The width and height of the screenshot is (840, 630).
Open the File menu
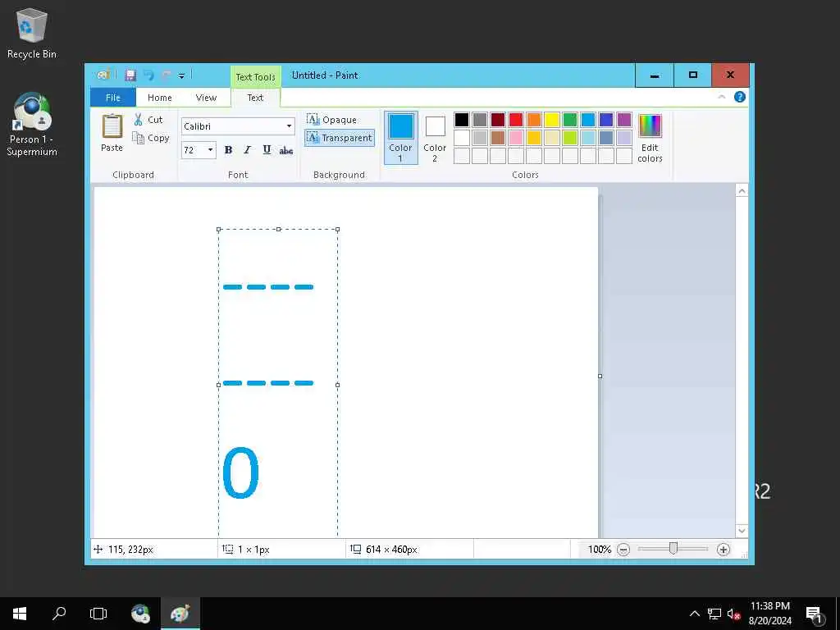[x=113, y=98]
